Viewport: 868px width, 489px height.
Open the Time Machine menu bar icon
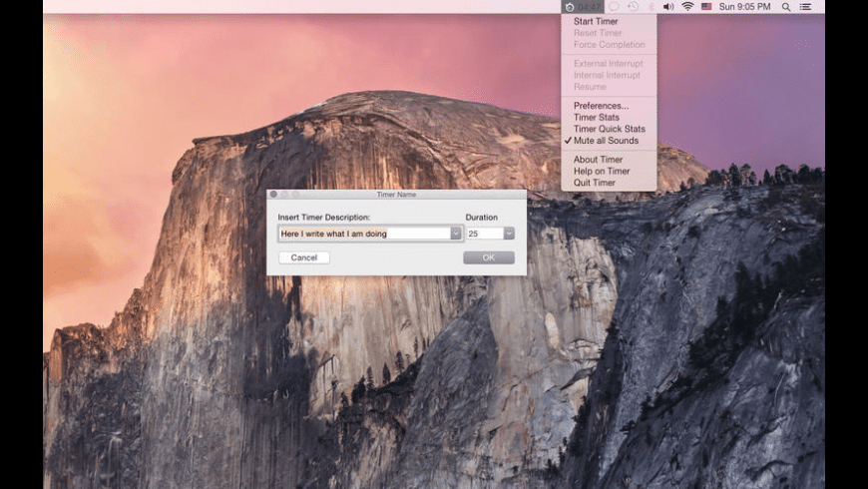point(633,7)
